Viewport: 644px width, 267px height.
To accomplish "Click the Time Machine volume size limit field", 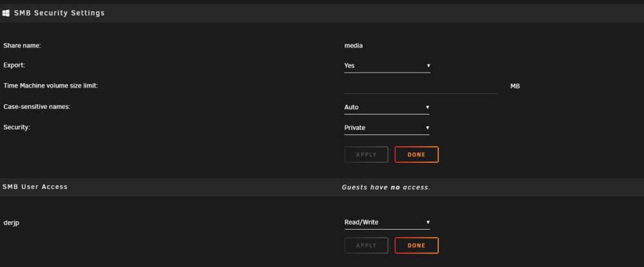I will click(x=421, y=86).
